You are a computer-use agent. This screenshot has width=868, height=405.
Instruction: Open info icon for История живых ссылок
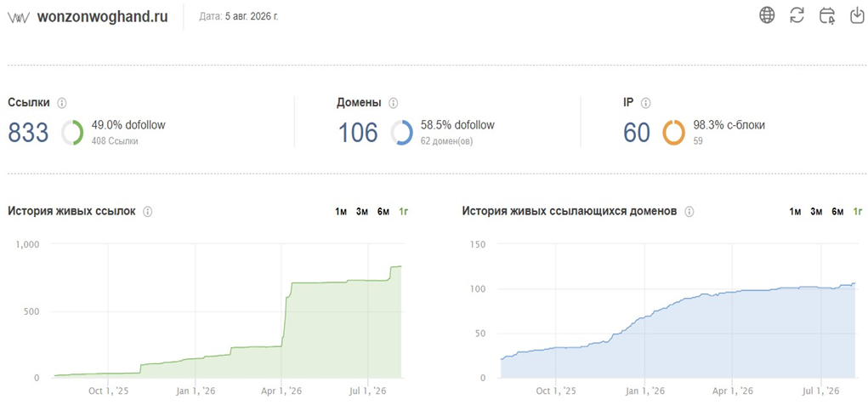(x=147, y=212)
